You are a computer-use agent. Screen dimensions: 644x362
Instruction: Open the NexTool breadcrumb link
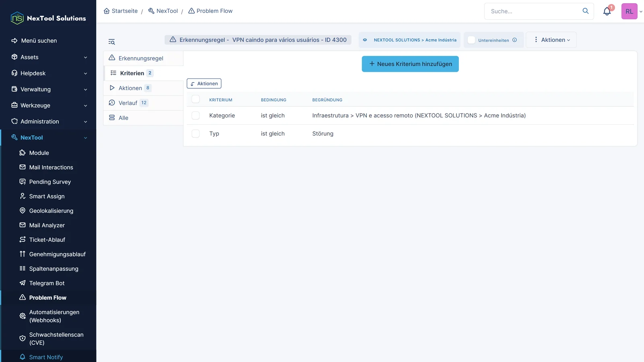pos(163,11)
